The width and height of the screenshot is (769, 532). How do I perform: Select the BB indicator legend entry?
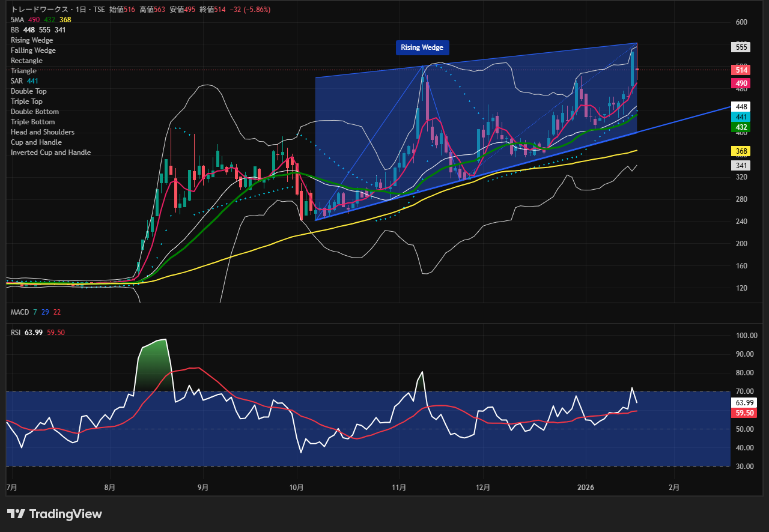[15, 30]
